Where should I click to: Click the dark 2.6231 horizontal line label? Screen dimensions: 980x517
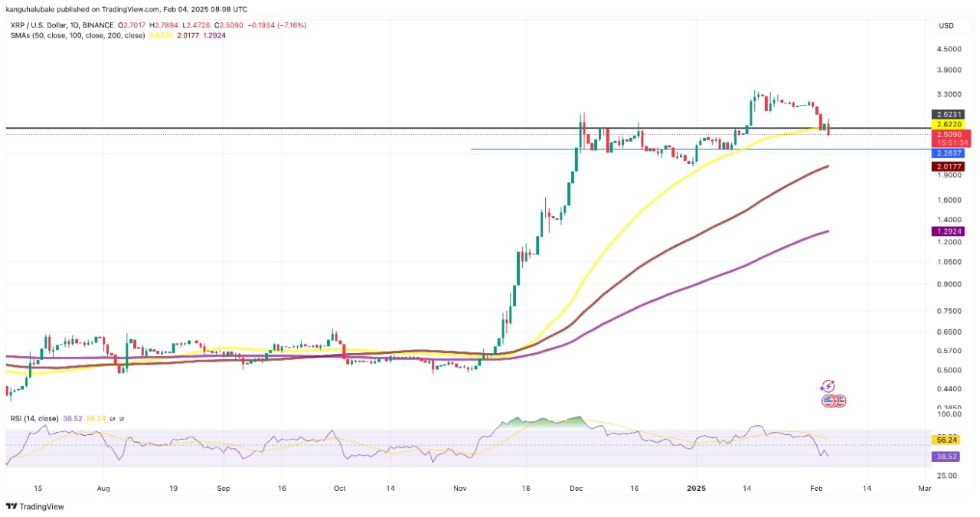coord(947,114)
